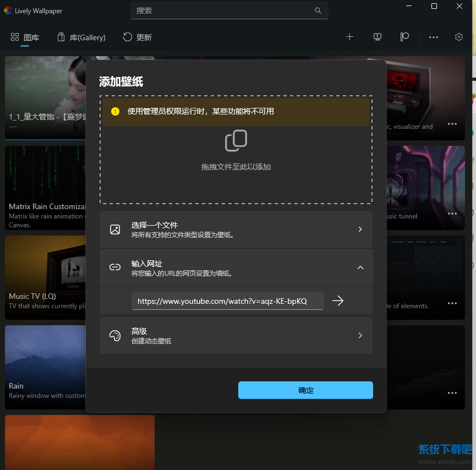476x470 pixels.
Task: Submit the YouTube URL with the arrow icon
Action: (x=338, y=300)
